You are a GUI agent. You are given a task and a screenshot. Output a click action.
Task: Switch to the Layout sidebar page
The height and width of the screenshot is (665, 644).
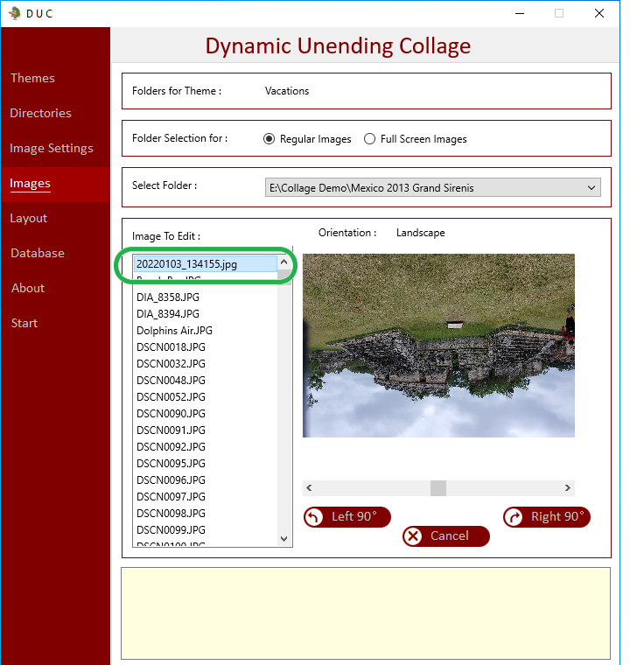28,218
